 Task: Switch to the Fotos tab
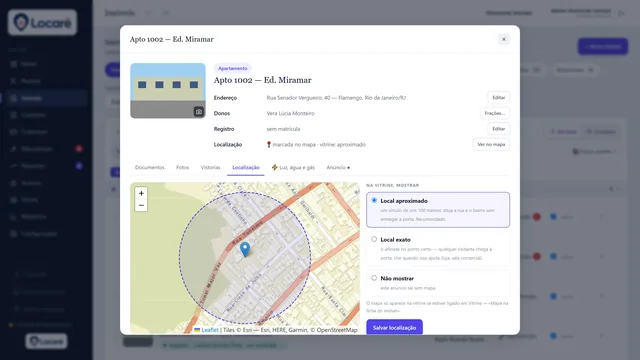[x=182, y=167]
